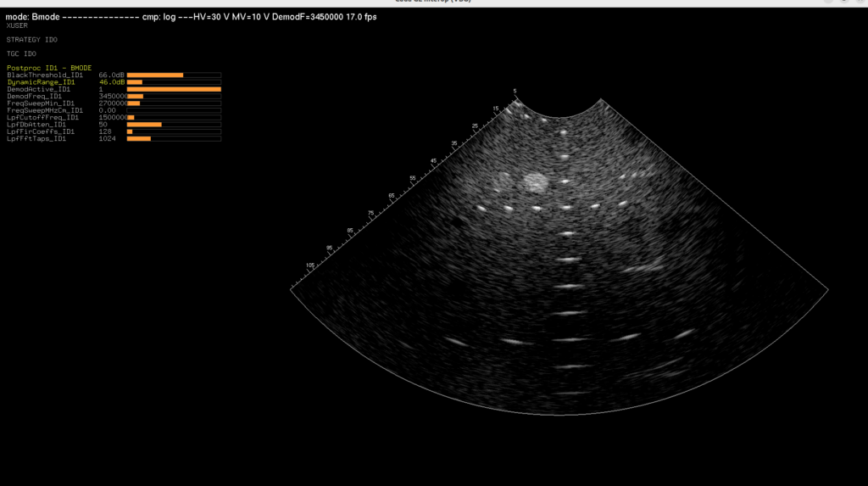868x486 pixels.
Task: Click the 1500000 cutoff frequency value
Action: click(x=113, y=118)
